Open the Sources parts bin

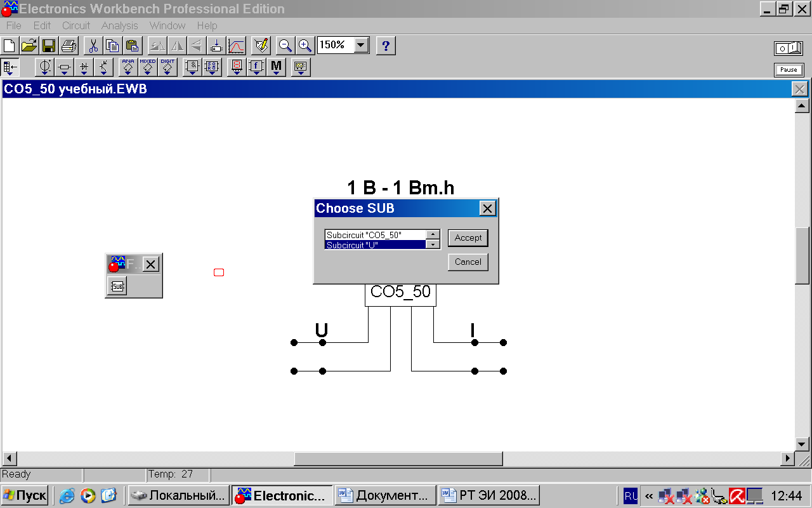[45, 67]
